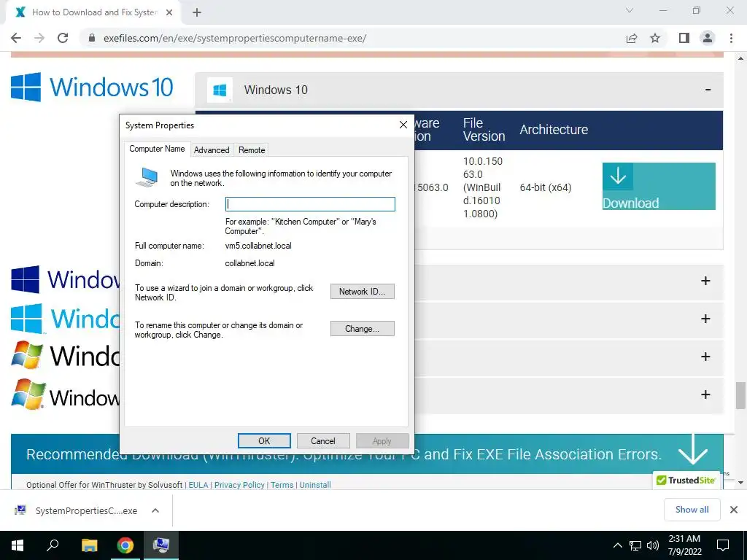Expand the second collapsed Windows version row
The image size is (747, 560).
point(705,319)
